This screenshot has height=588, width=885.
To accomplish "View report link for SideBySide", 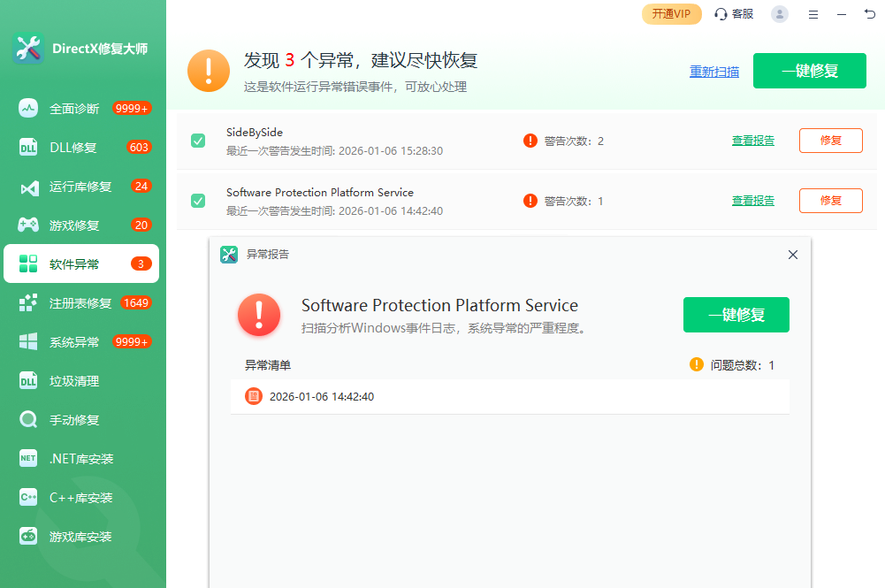I will [753, 141].
